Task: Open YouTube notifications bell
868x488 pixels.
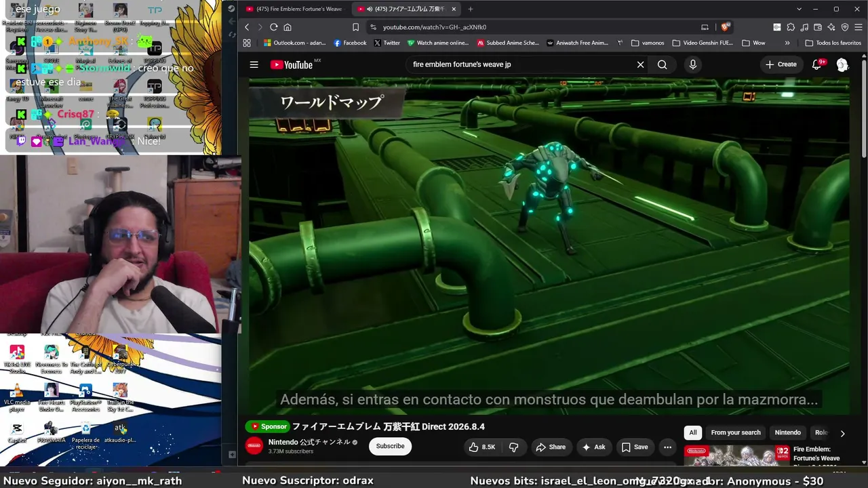Action: [817, 64]
